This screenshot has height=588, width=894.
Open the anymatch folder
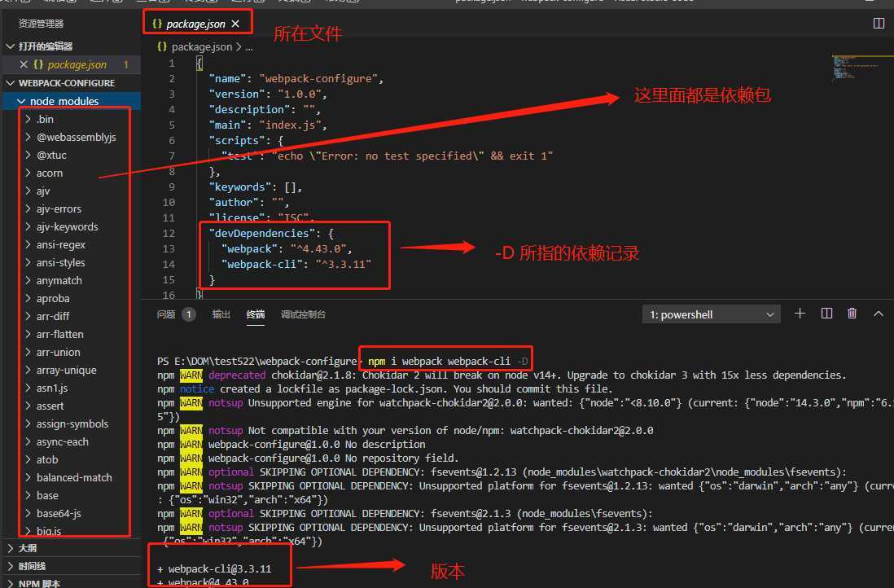pyautogui.click(x=59, y=281)
